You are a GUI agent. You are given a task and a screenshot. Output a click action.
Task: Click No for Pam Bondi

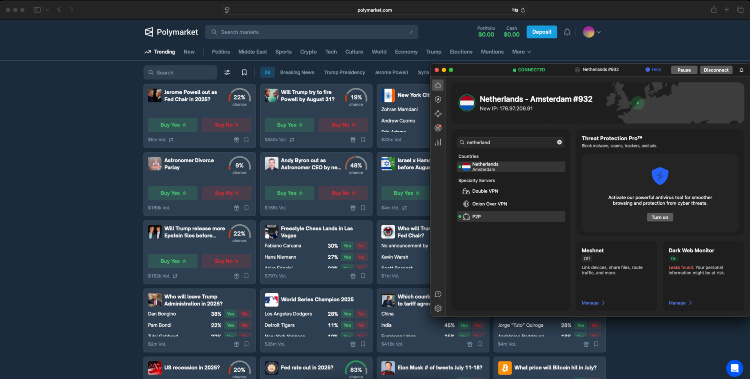[x=244, y=325]
